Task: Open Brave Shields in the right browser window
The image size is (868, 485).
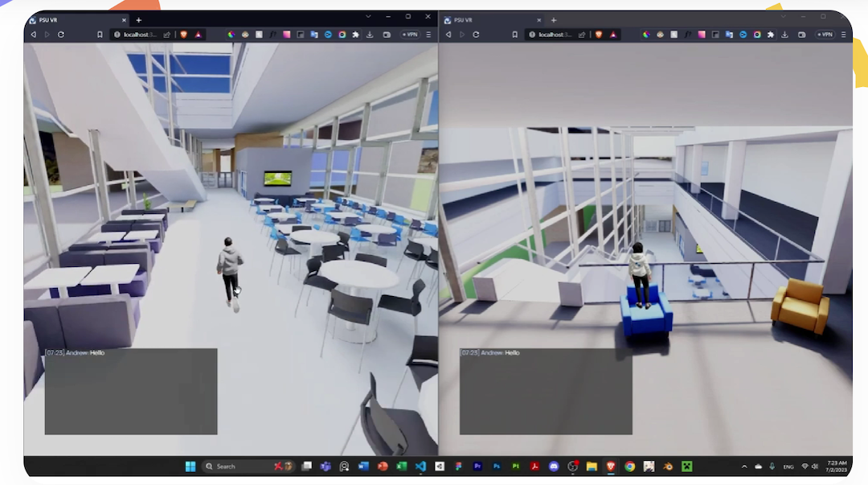Action: 599,35
